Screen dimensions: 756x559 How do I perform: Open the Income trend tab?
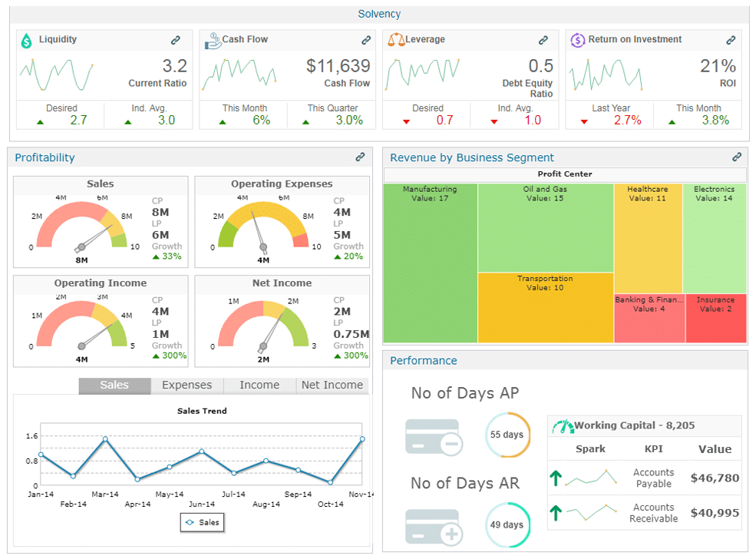point(259,385)
